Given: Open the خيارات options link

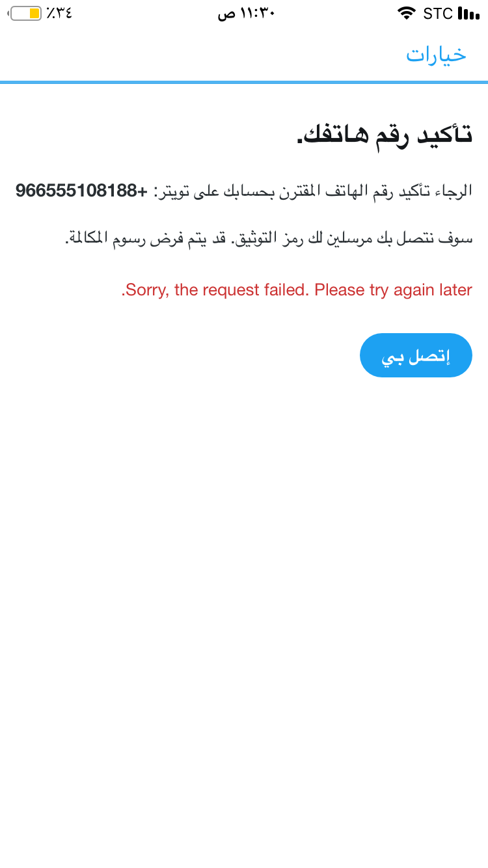Looking at the screenshot, I should click(x=437, y=55).
